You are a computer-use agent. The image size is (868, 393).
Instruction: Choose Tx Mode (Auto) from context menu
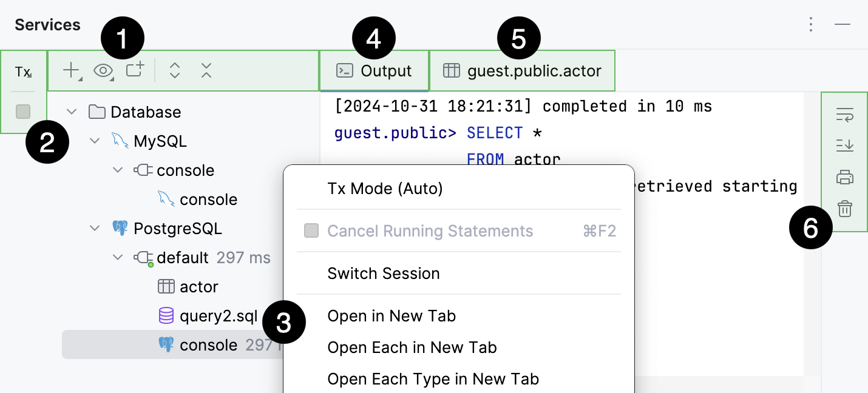click(x=385, y=189)
